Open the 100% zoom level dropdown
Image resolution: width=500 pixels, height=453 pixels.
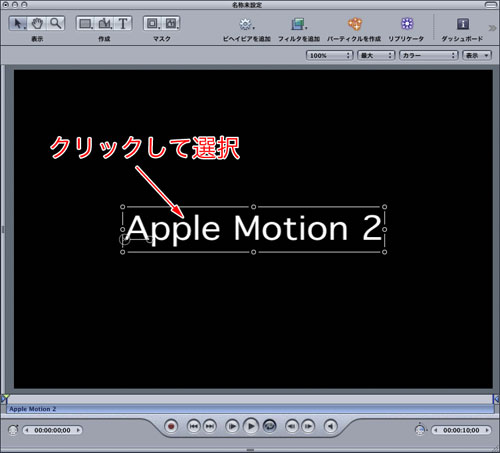[329, 55]
